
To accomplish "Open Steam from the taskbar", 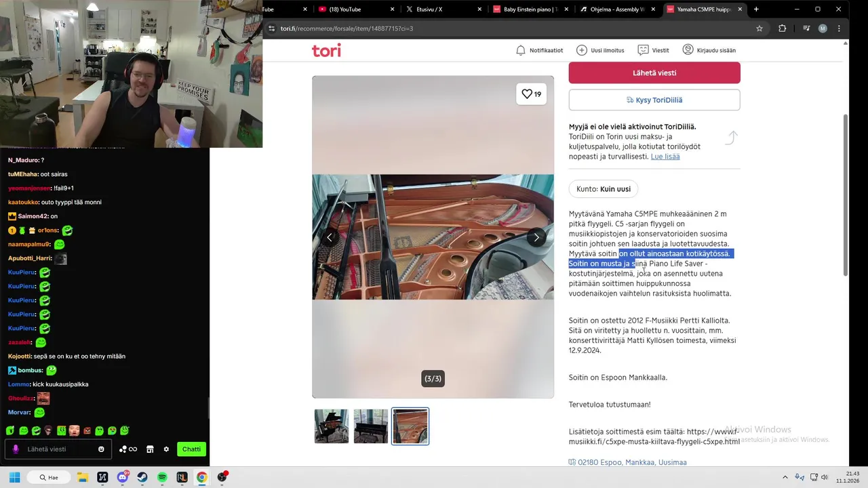I will tap(142, 477).
